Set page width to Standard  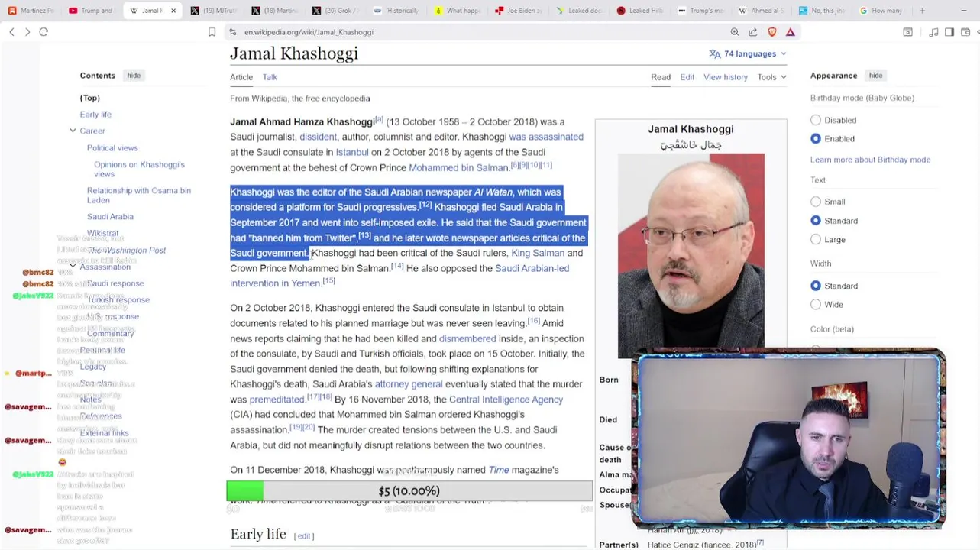click(816, 286)
